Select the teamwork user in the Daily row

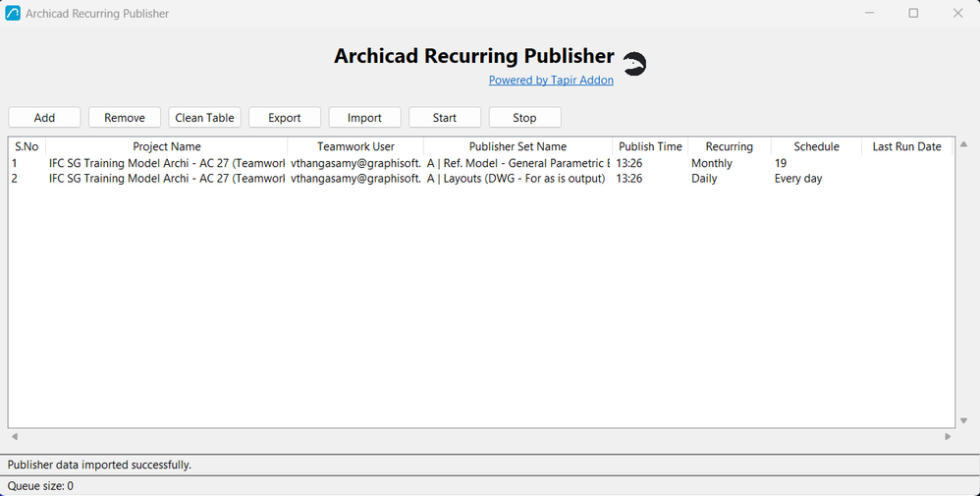coord(355,178)
